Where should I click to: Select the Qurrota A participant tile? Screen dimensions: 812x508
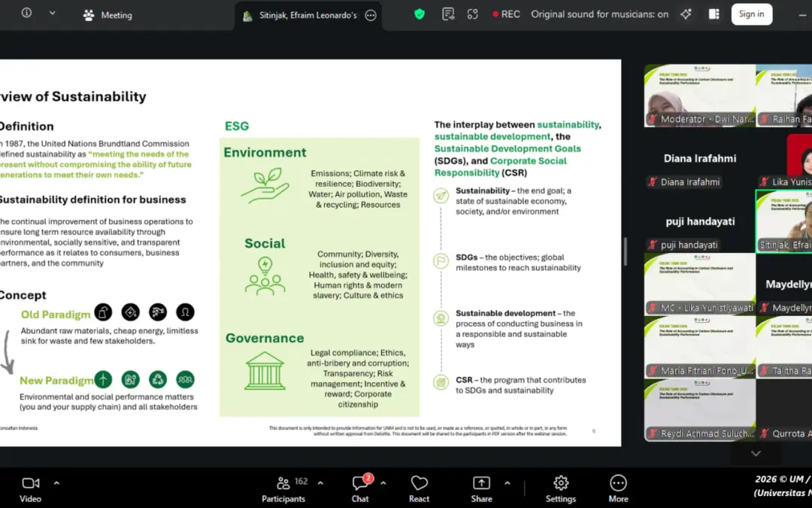[x=784, y=410]
